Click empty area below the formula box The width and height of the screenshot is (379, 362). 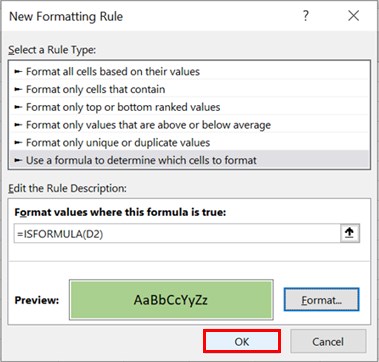coord(189,253)
